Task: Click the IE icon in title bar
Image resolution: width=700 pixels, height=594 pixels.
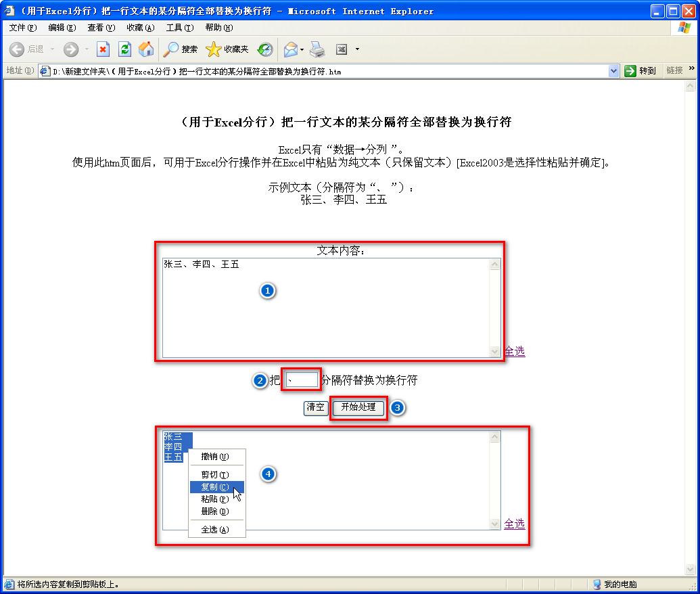Action: tap(9, 11)
